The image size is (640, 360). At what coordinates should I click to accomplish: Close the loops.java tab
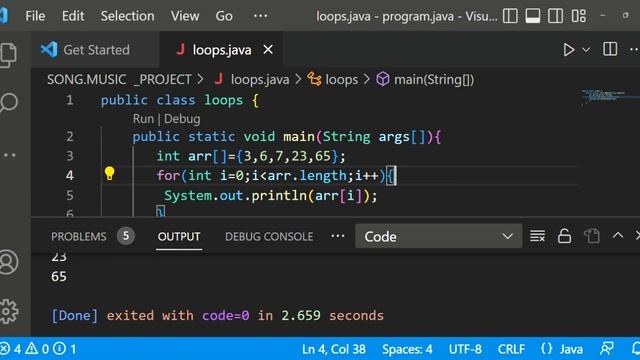pyautogui.click(x=268, y=50)
